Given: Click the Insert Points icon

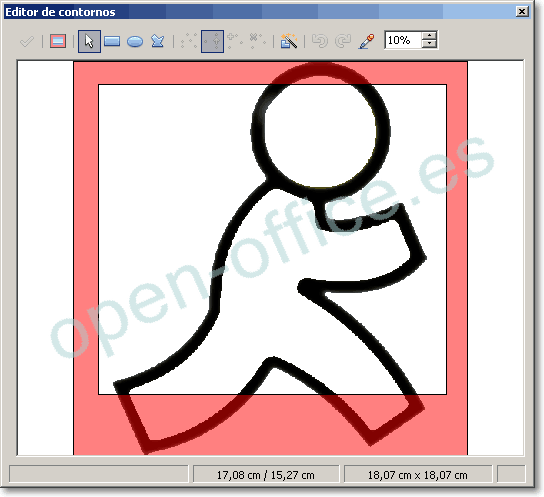Looking at the screenshot, I should [x=234, y=40].
